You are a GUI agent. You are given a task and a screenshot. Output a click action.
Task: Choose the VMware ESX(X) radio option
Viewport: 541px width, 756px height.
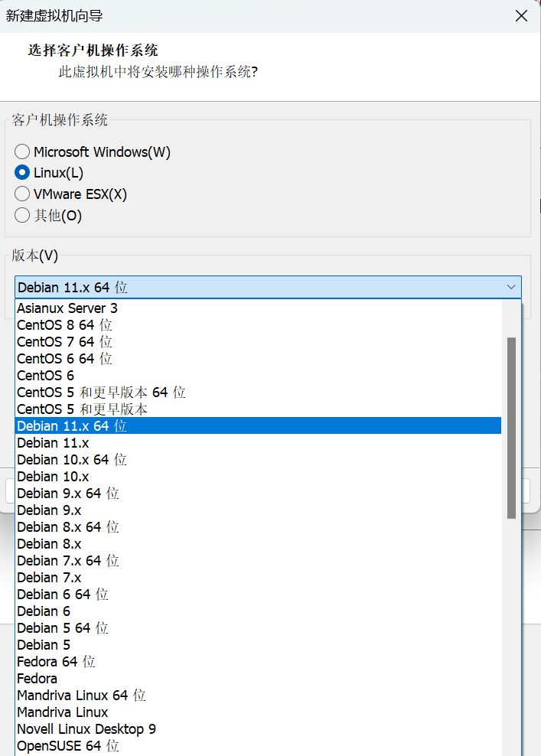(22, 194)
